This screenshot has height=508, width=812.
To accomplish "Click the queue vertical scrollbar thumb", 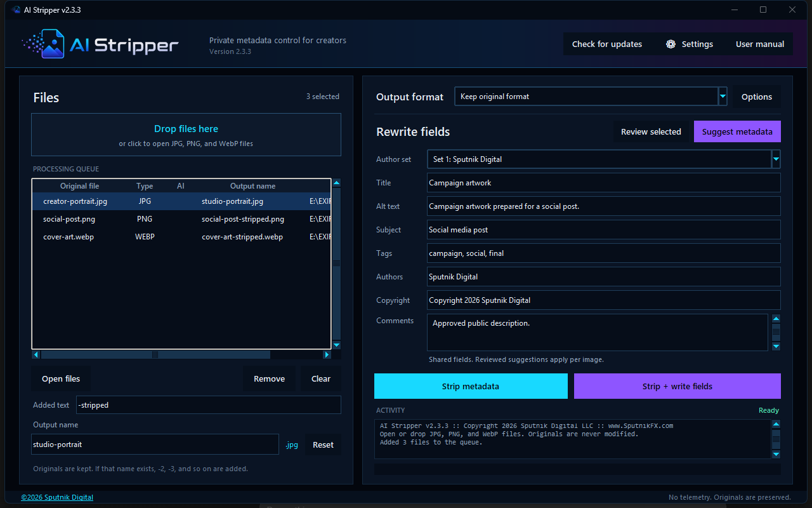I will [336, 263].
